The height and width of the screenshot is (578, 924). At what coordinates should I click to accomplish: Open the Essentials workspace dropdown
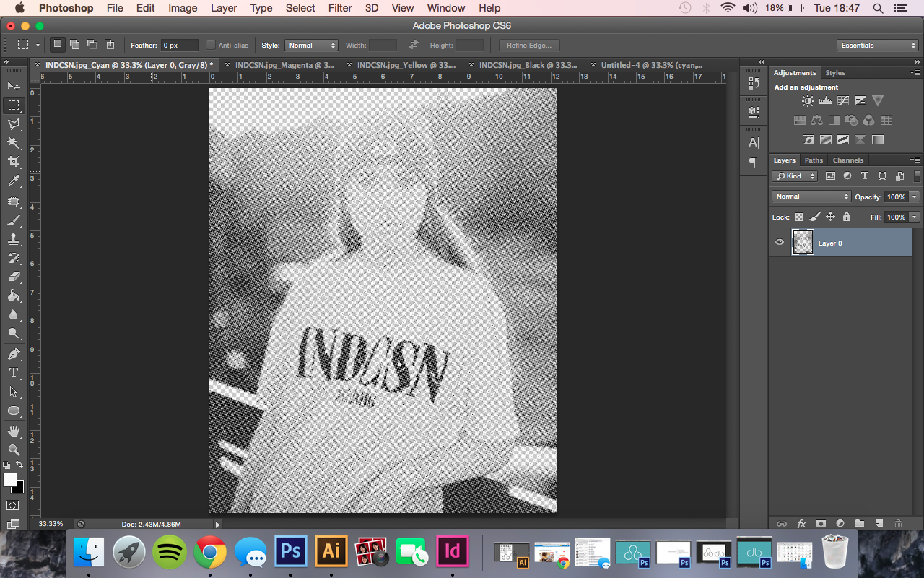878,45
